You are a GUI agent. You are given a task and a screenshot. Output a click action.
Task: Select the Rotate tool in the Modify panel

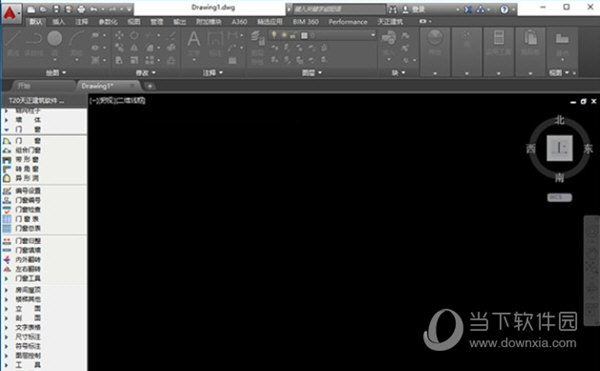point(134,35)
